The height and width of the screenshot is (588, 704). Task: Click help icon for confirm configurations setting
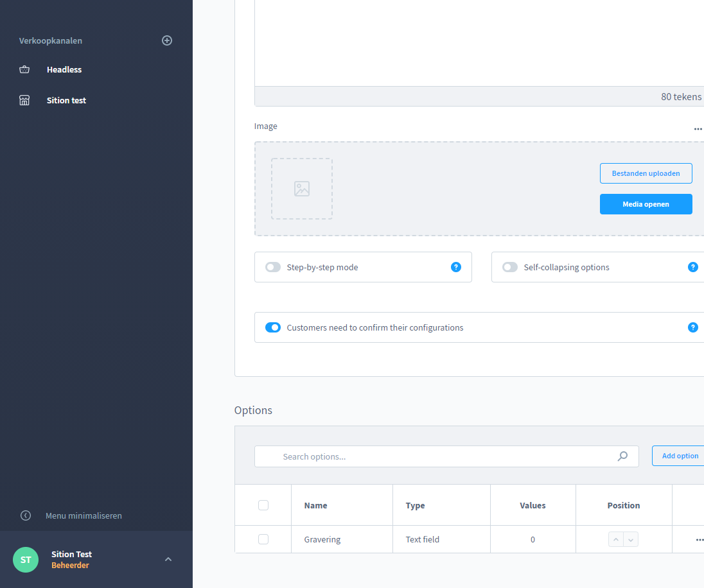coord(692,327)
